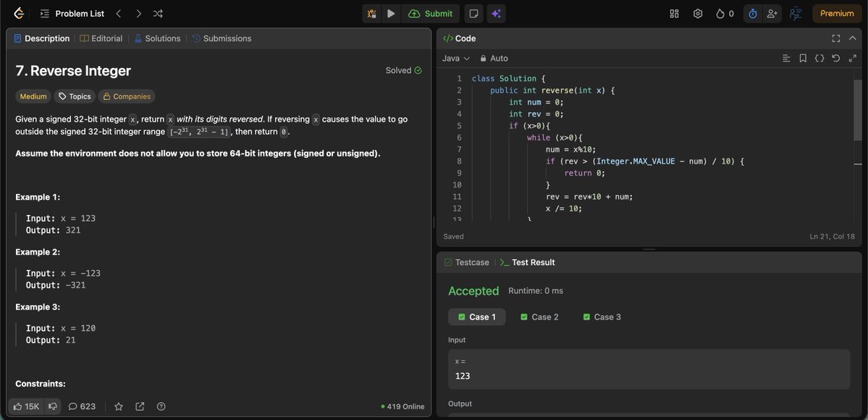This screenshot has height=420, width=868.
Task: Switch to the Submissions tab
Action: pos(222,38)
